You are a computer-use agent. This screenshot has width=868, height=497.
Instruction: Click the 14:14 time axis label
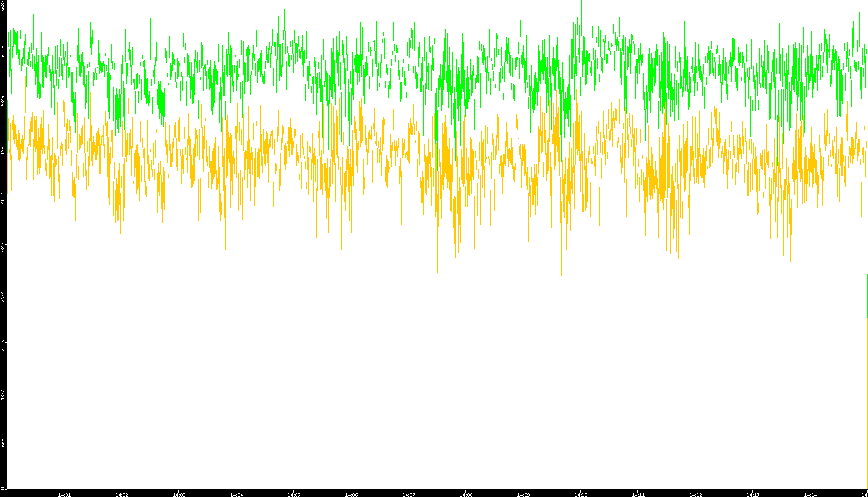click(x=810, y=495)
